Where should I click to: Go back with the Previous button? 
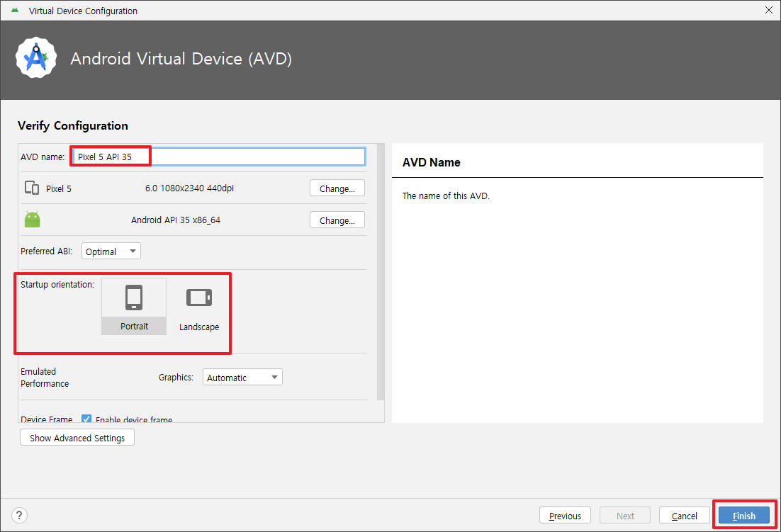pos(565,516)
